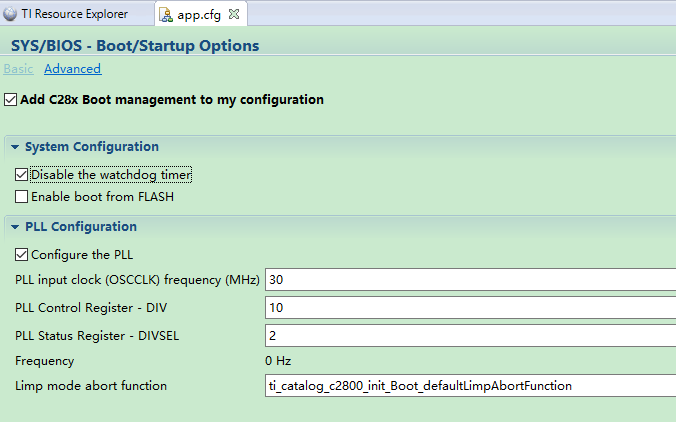The width and height of the screenshot is (676, 422).
Task: Open the Advanced options view
Action: (72, 69)
